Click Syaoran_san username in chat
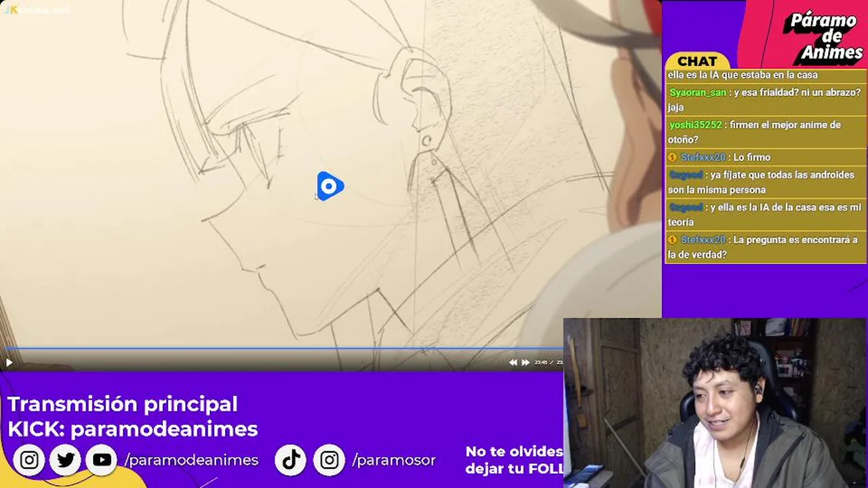The height and width of the screenshot is (488, 868). pyautogui.click(x=698, y=92)
